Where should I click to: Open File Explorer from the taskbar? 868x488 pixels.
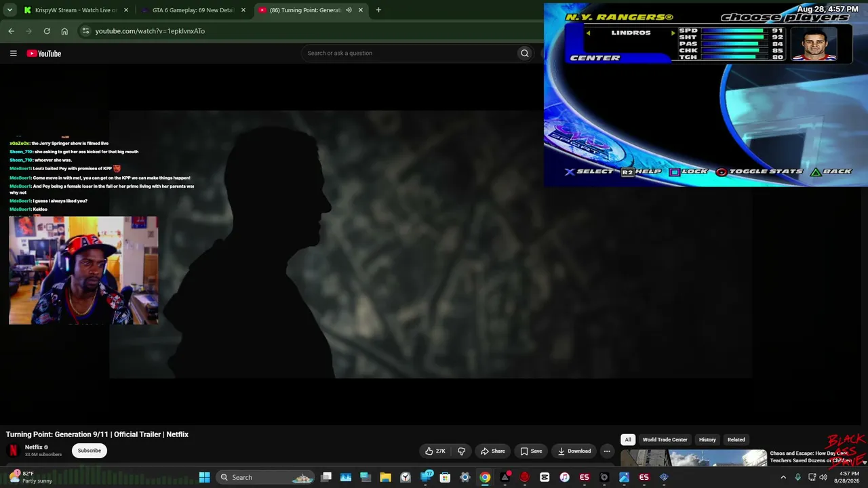click(x=385, y=477)
